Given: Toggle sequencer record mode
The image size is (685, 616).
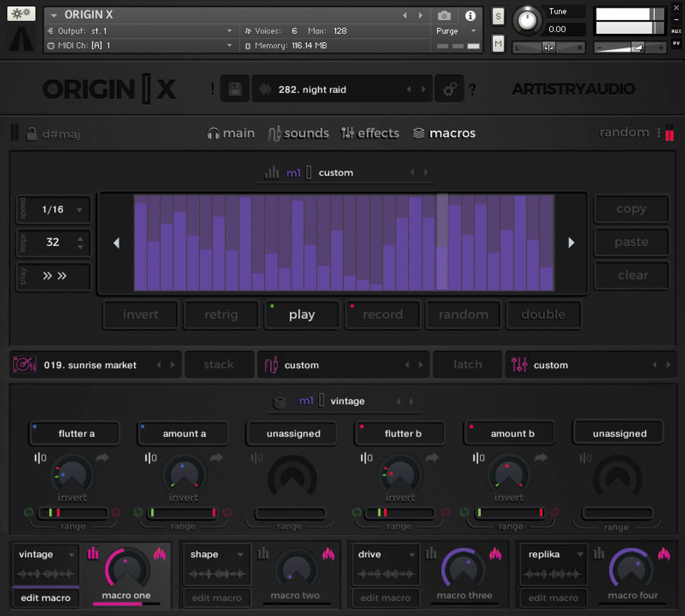Looking at the screenshot, I should pyautogui.click(x=382, y=315).
